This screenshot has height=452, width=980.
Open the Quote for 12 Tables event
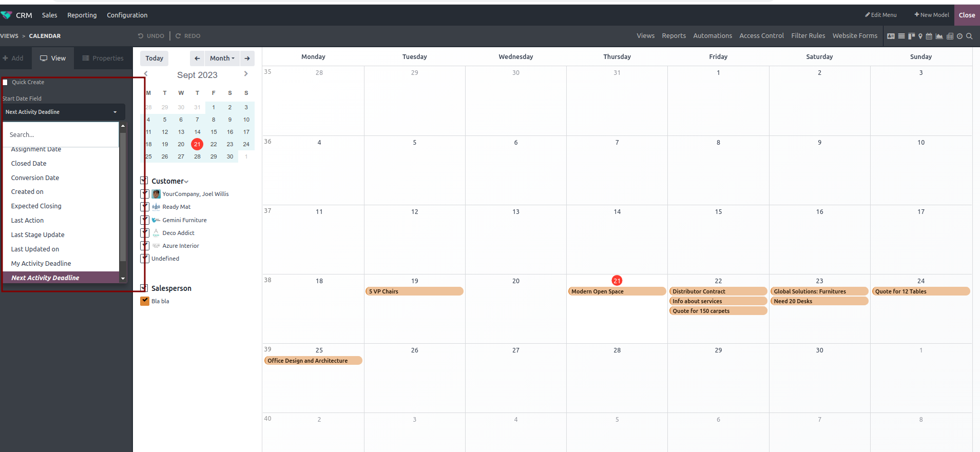pyautogui.click(x=921, y=291)
